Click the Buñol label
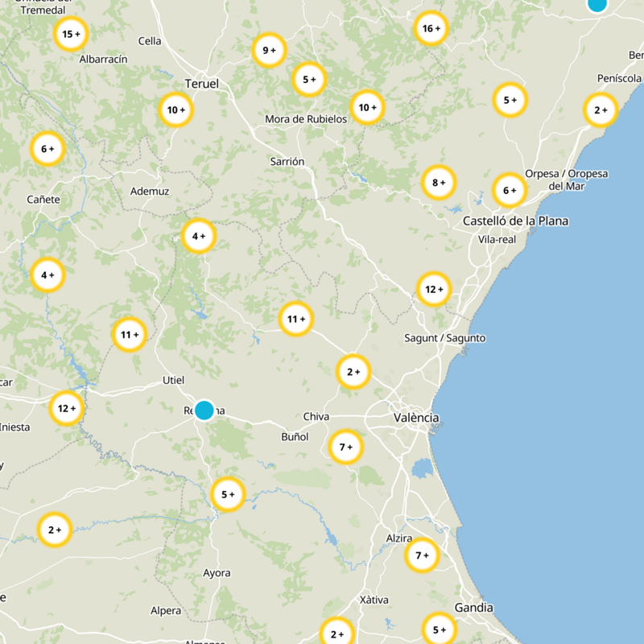The image size is (644, 644). point(295,436)
